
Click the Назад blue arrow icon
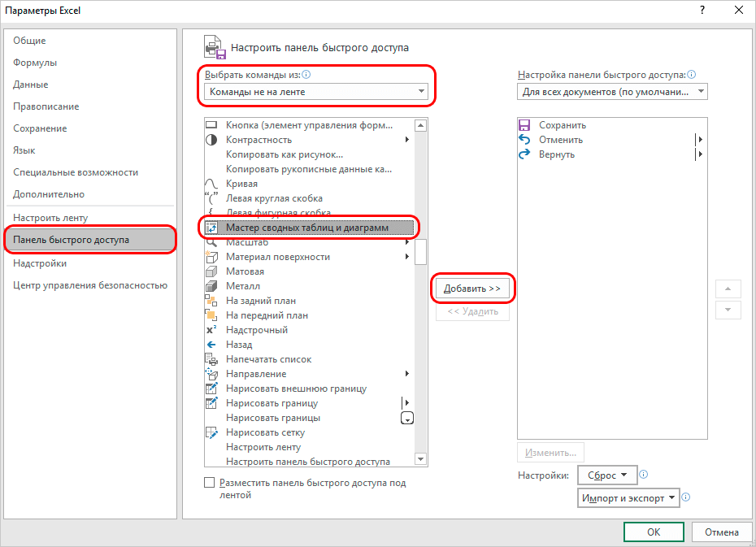point(211,345)
